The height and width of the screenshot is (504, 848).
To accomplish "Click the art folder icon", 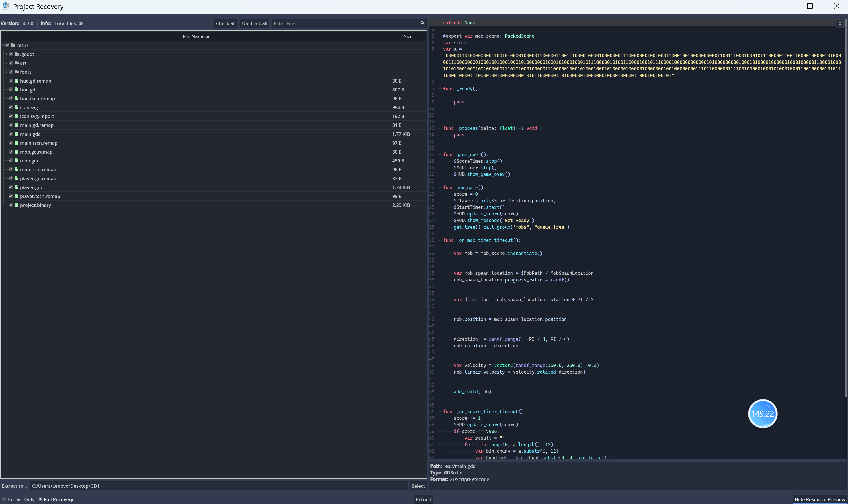I will (x=16, y=63).
